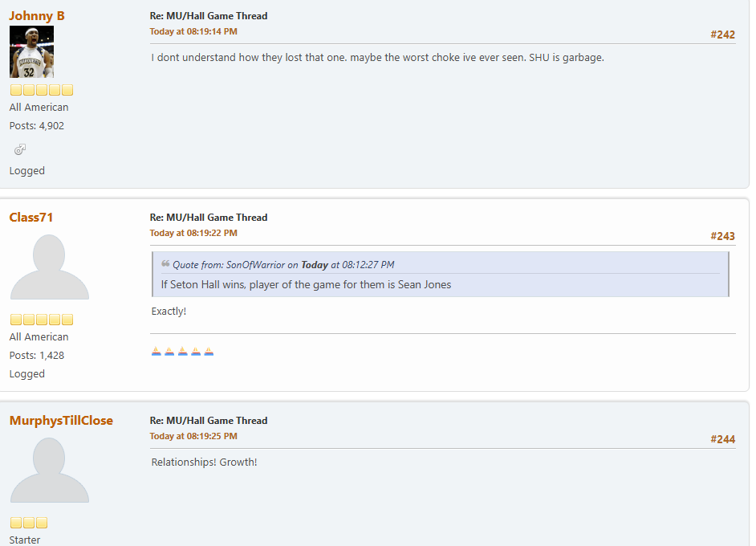Open Class71's user profile link

click(31, 217)
